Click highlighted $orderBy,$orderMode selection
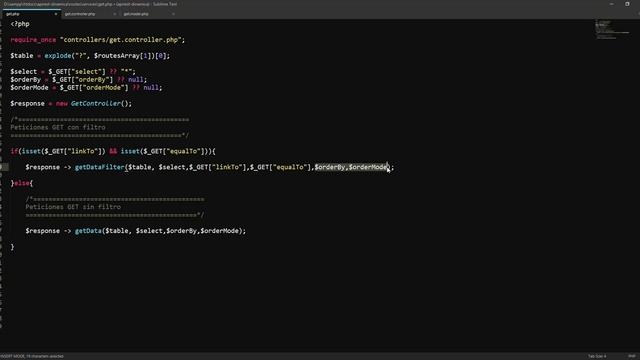 pyautogui.click(x=351, y=167)
